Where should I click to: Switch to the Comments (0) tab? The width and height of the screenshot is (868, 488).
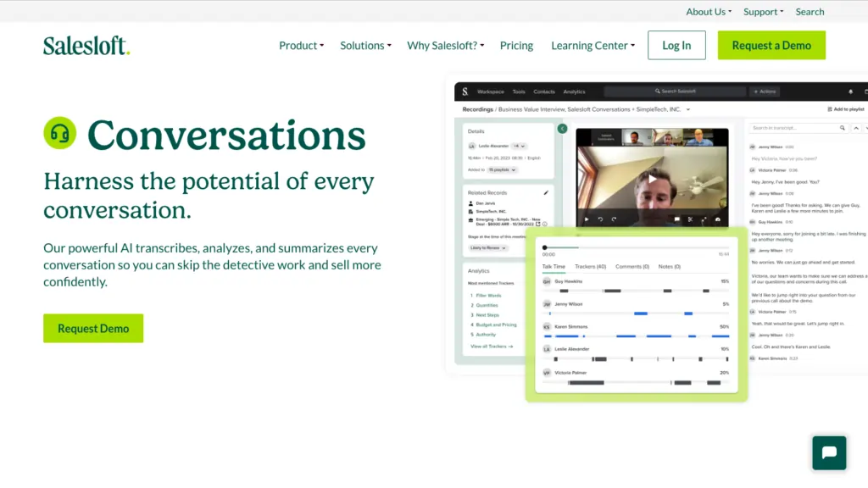click(632, 267)
